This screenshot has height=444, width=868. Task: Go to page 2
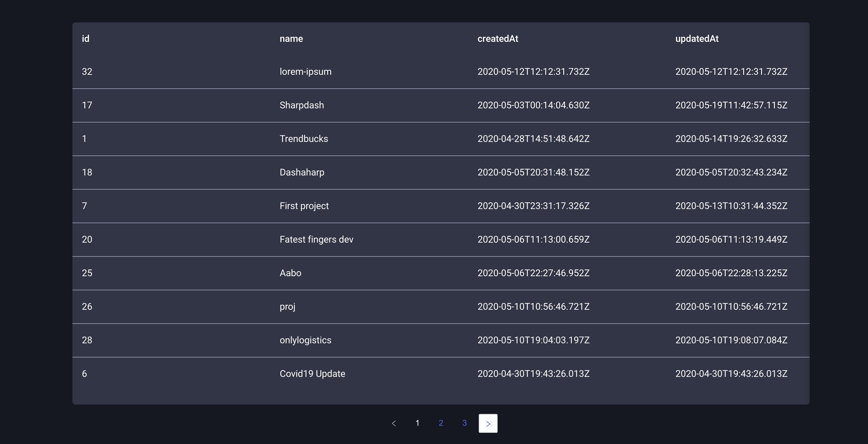[x=441, y=423]
